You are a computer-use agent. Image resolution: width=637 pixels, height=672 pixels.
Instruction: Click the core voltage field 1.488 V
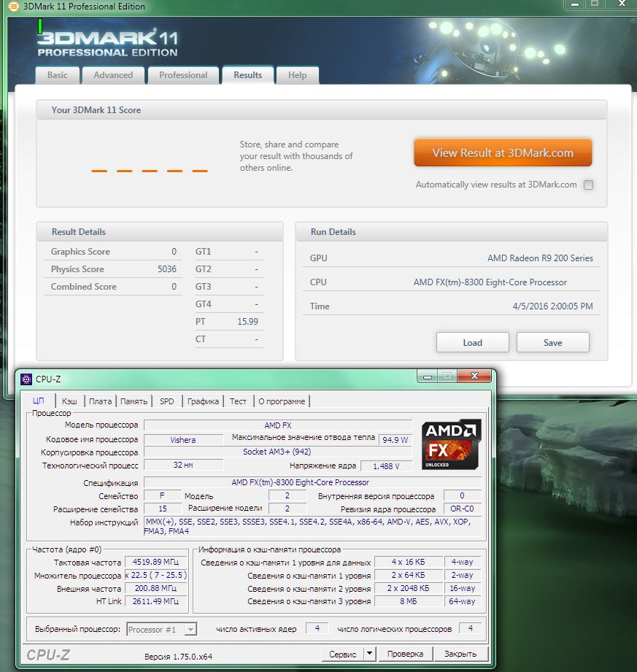tap(386, 466)
